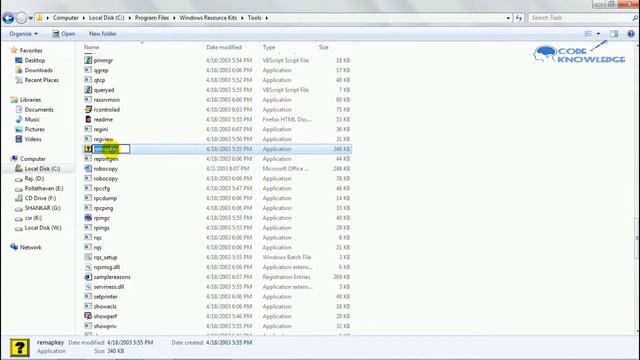
Task: Click the robocopy Microsoft Office document icon
Action: point(88,168)
